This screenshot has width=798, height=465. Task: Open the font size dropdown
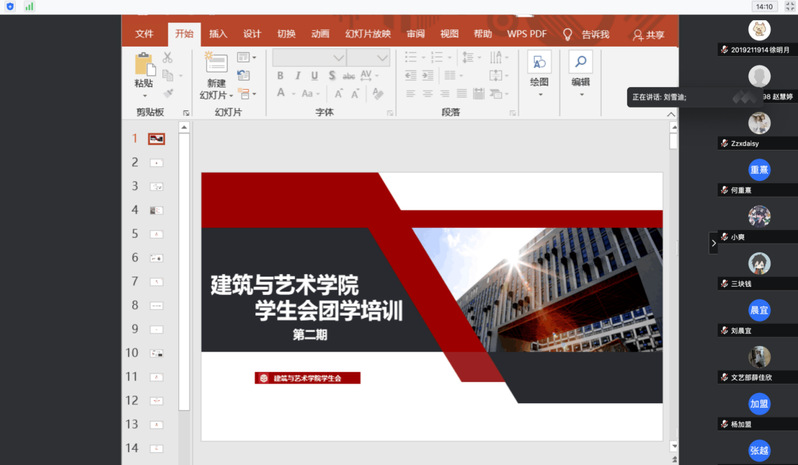(x=382, y=58)
